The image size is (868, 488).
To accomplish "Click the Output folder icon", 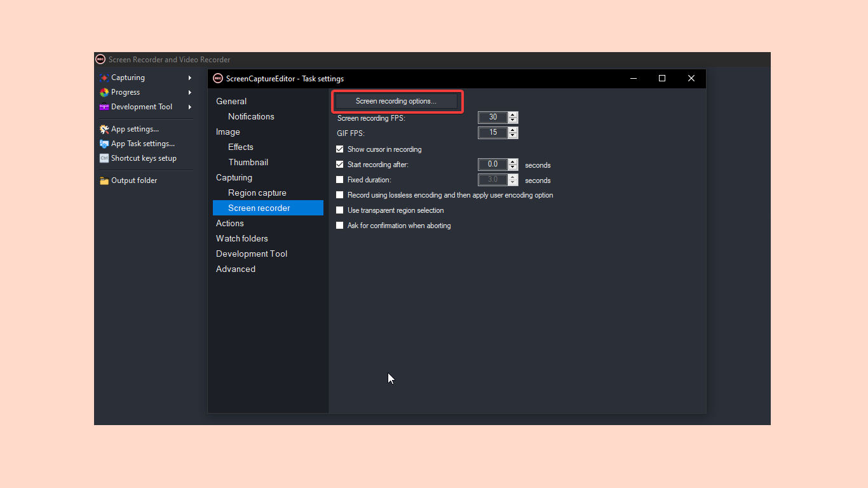I will coord(104,180).
